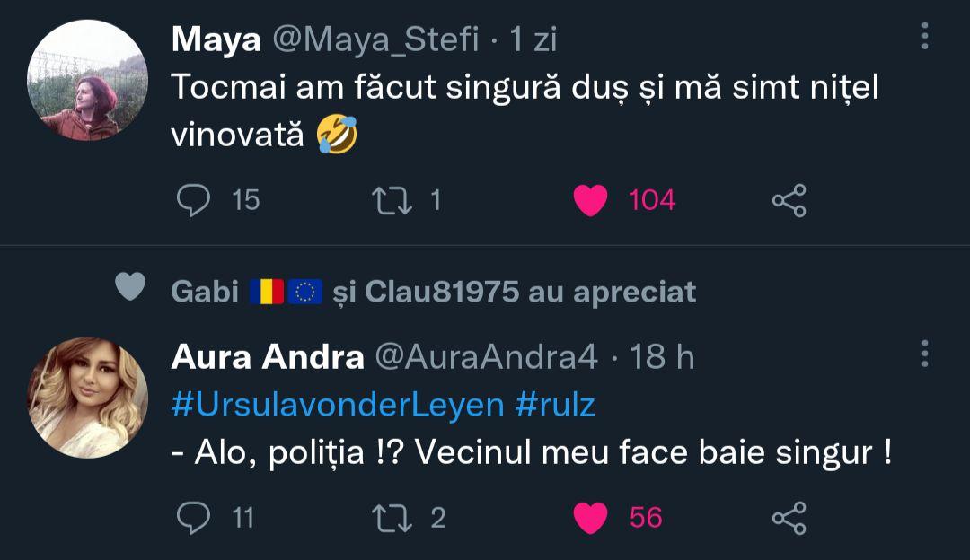Open more options for Aura Andra's tweet
Screen dimensions: 970x560
(925, 354)
